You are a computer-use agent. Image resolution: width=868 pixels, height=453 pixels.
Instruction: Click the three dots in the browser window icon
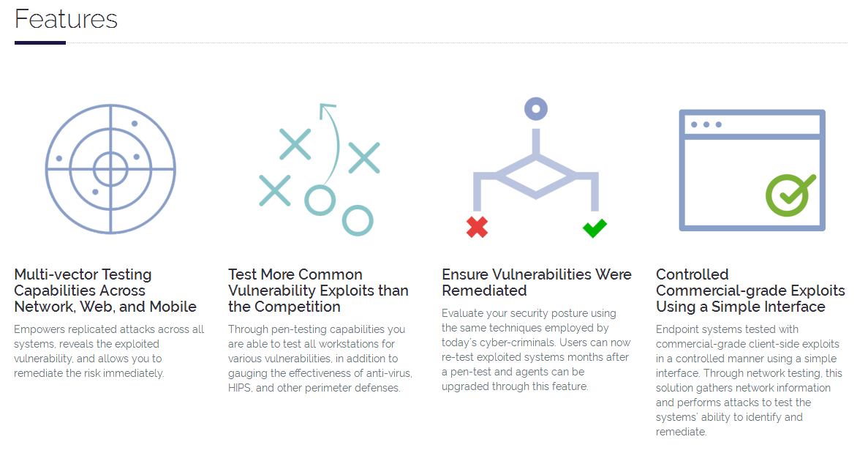706,124
